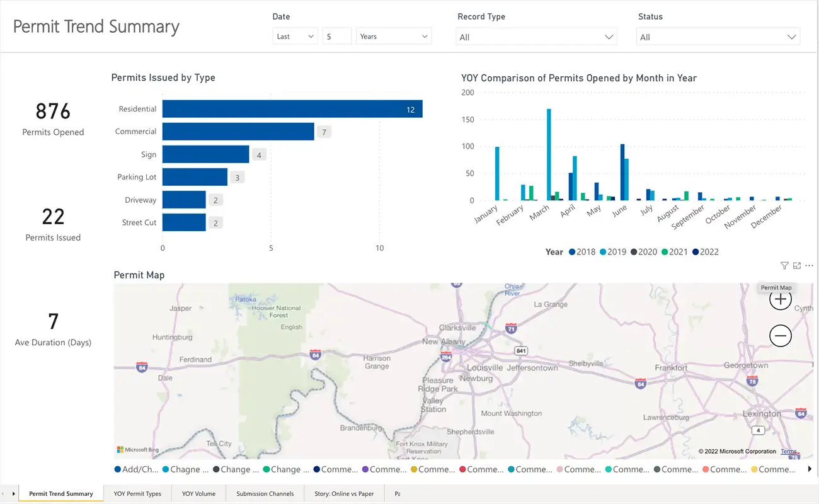Screen dimensions: 819x504
Task: Click the 22 Permits Issued card
Action: tap(53, 224)
